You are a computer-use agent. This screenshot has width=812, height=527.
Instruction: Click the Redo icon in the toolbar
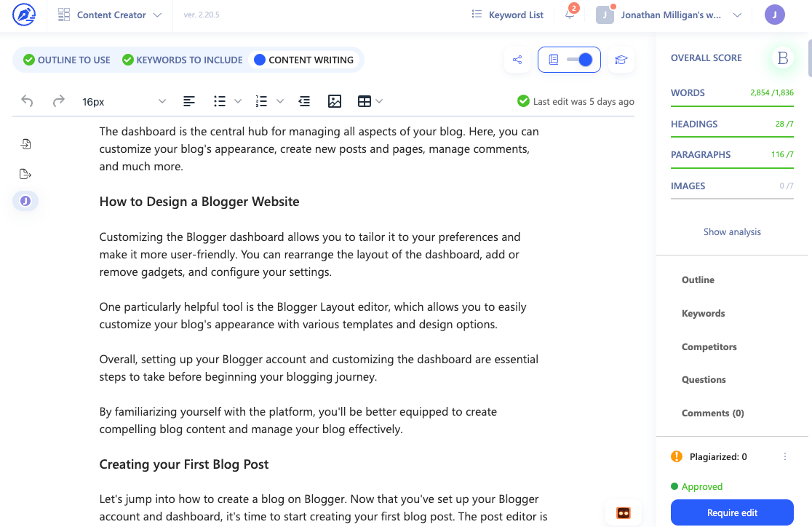click(x=57, y=101)
